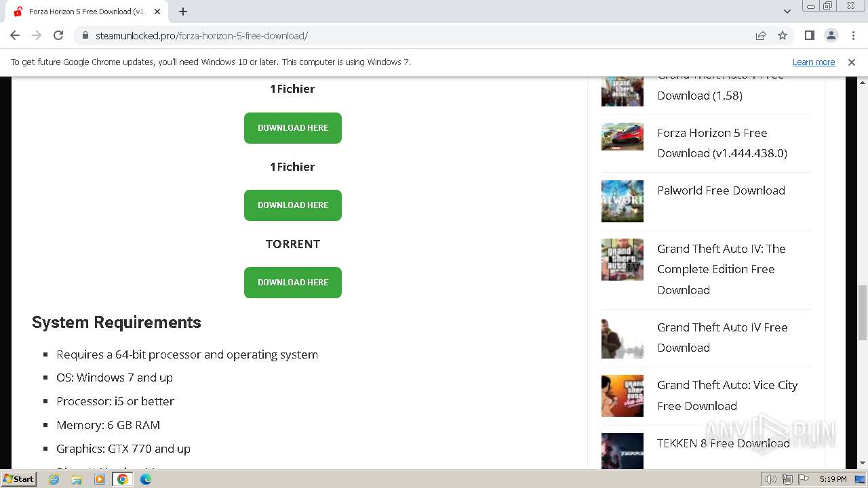Viewport: 868px width, 488px height.
Task: Open Grand Theft Auto: Vice City Free Download link
Action: coord(727,395)
